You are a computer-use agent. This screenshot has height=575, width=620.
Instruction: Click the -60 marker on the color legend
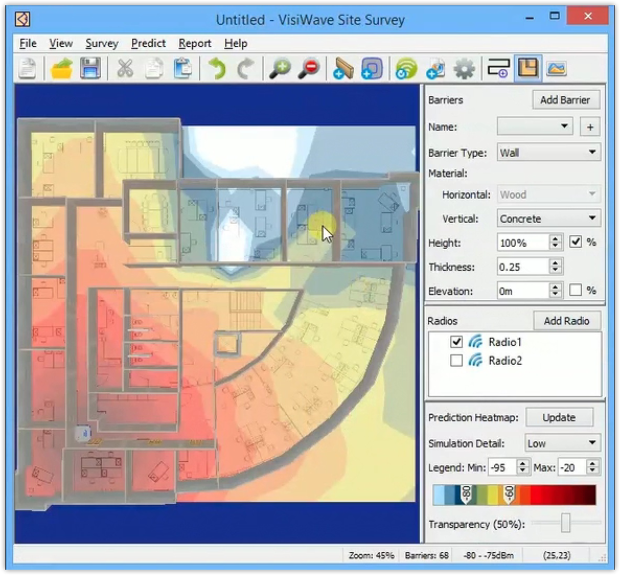(508, 494)
